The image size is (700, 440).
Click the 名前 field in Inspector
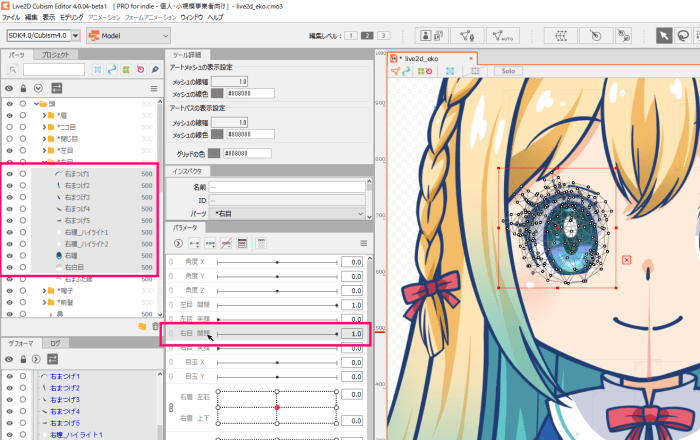pos(288,187)
